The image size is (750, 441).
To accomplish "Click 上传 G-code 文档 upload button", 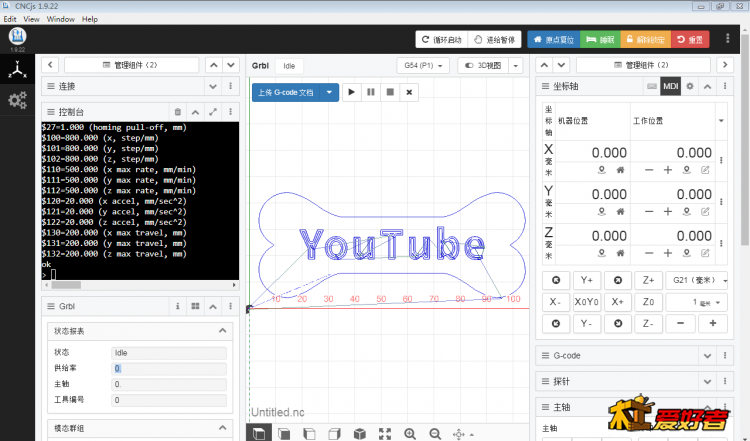I will tap(286, 92).
